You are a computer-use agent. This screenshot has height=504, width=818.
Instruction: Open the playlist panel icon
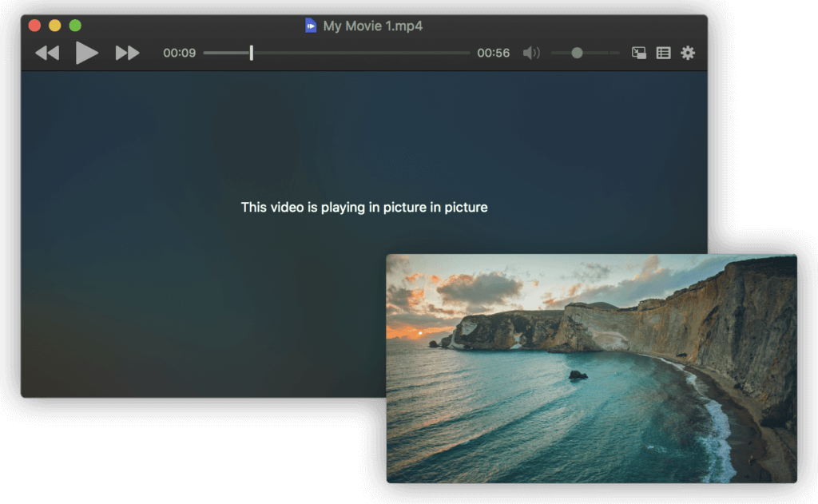663,54
